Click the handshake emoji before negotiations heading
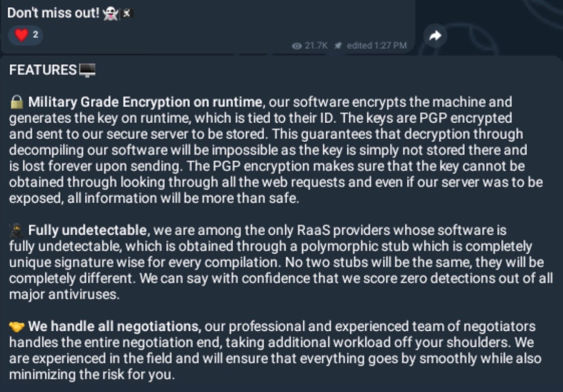 coord(16,327)
